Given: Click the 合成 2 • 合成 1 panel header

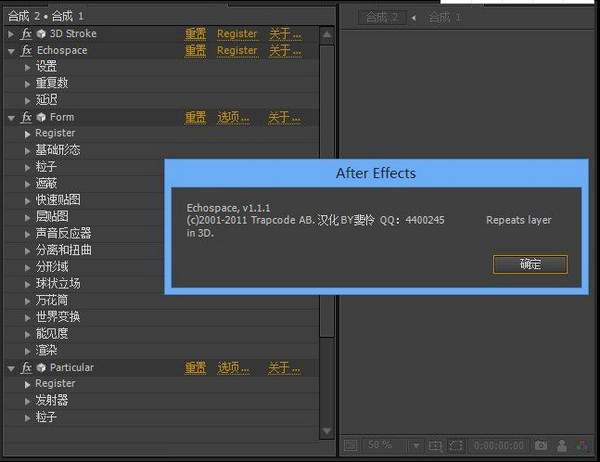Looking at the screenshot, I should click(46, 16).
